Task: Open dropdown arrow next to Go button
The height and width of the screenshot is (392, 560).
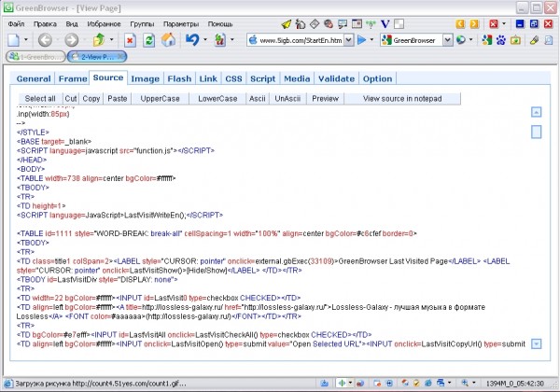Action: pyautogui.click(x=371, y=39)
